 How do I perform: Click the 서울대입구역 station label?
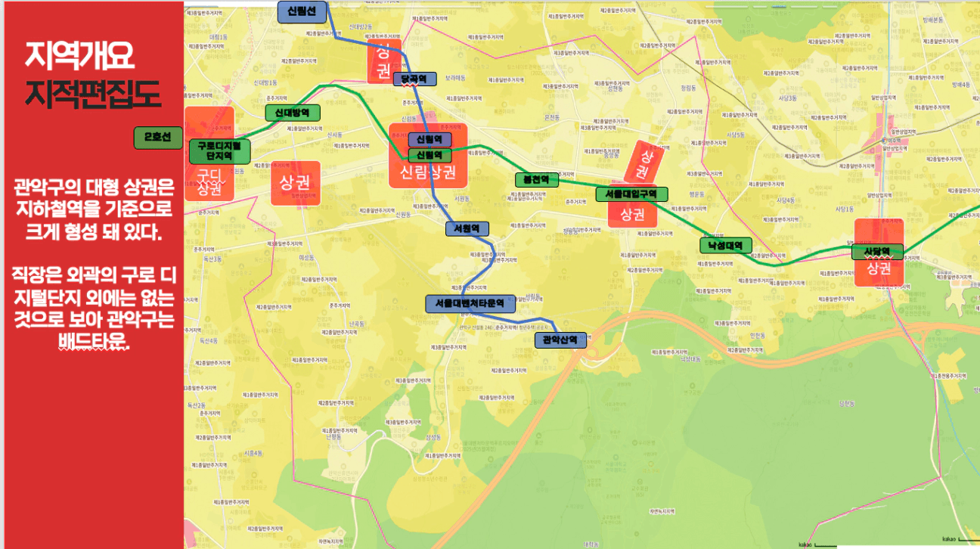click(x=632, y=194)
